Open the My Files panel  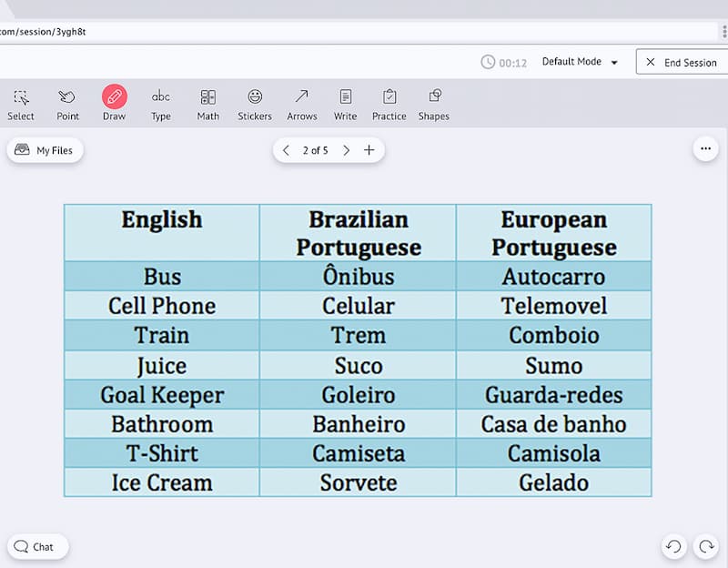45,150
